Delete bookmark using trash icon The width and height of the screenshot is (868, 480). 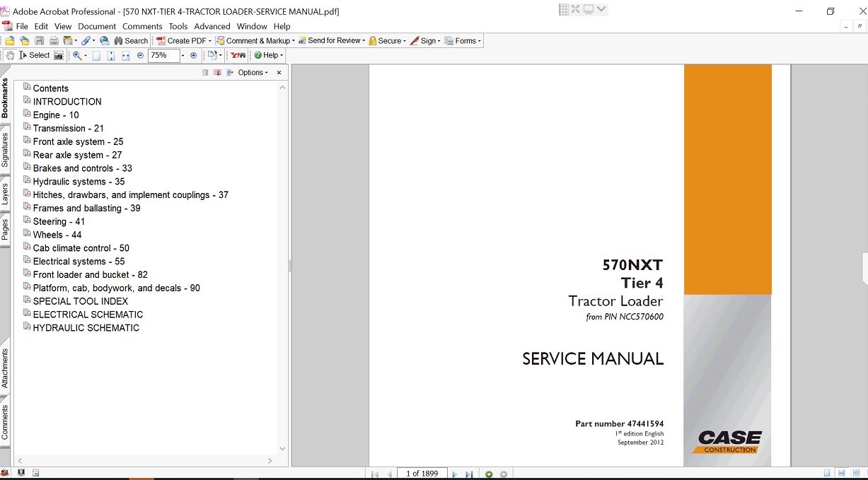click(x=205, y=73)
